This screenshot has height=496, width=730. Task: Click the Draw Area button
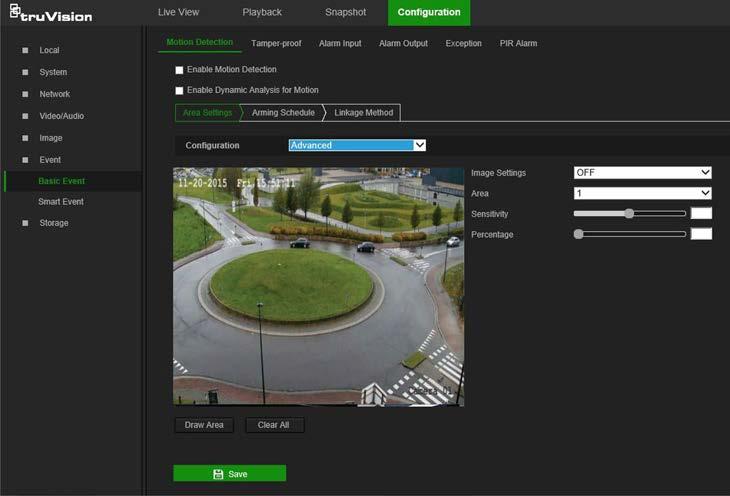pos(204,425)
